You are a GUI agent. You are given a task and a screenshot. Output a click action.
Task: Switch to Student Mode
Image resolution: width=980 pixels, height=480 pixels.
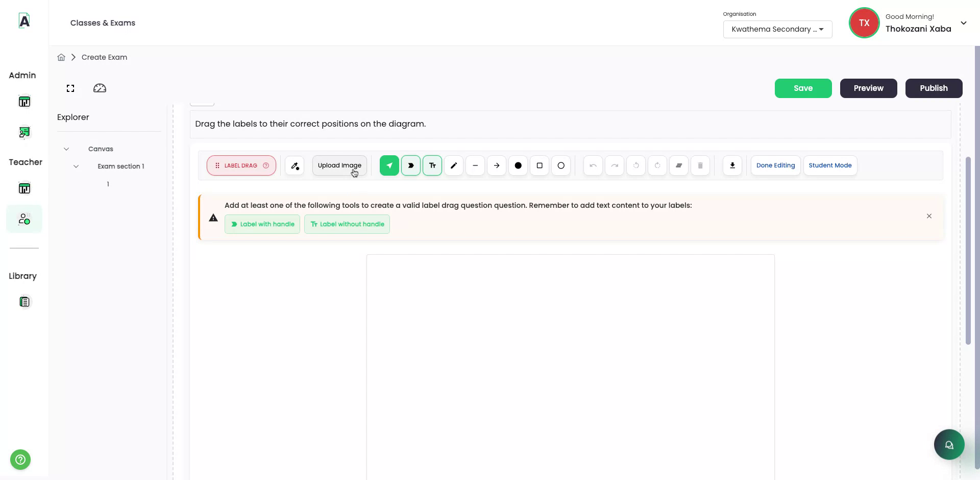[830, 165]
